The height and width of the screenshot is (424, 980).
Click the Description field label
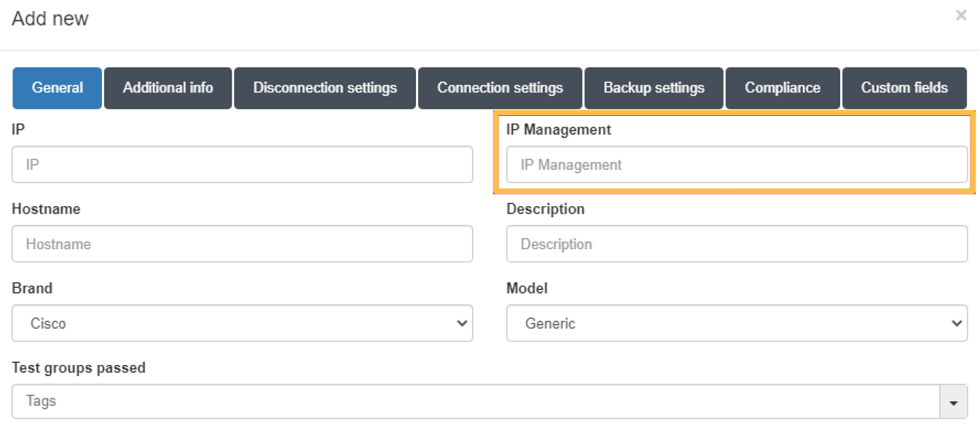click(x=545, y=209)
